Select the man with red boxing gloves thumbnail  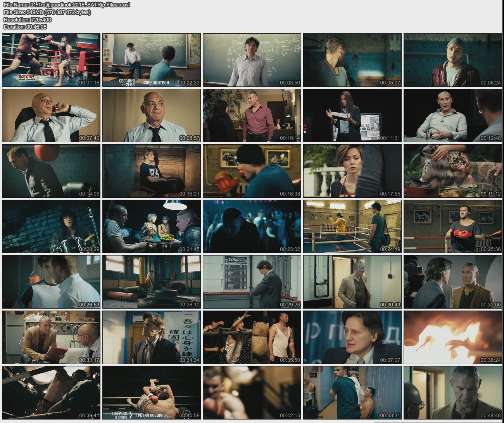tap(453, 226)
